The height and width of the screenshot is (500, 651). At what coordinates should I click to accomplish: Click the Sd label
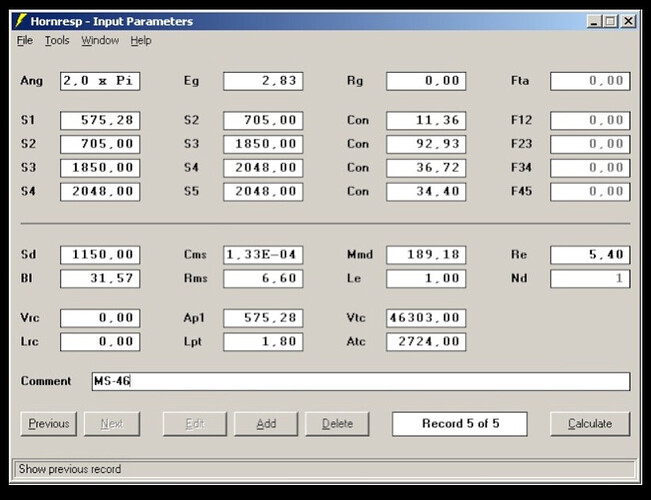coord(28,255)
